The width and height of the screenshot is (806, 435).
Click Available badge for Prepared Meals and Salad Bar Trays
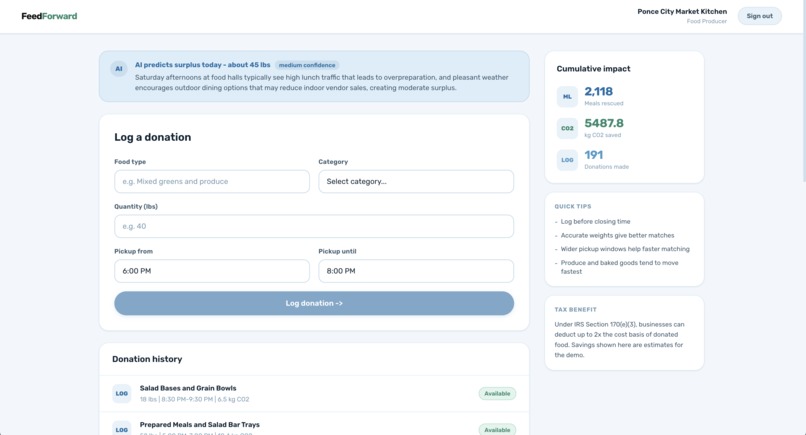click(497, 429)
